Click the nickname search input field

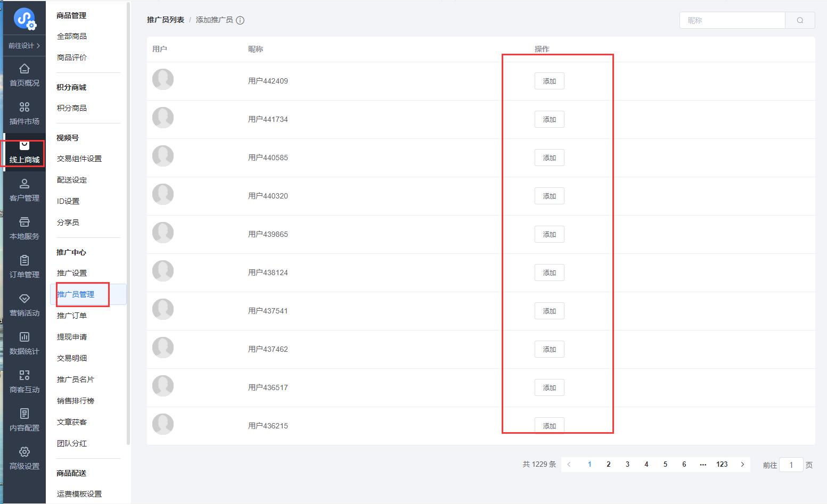tap(732, 20)
